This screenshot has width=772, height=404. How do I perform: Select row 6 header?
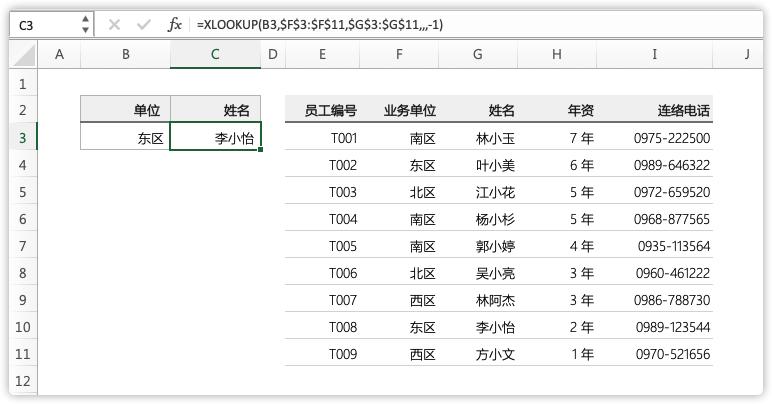[23, 218]
